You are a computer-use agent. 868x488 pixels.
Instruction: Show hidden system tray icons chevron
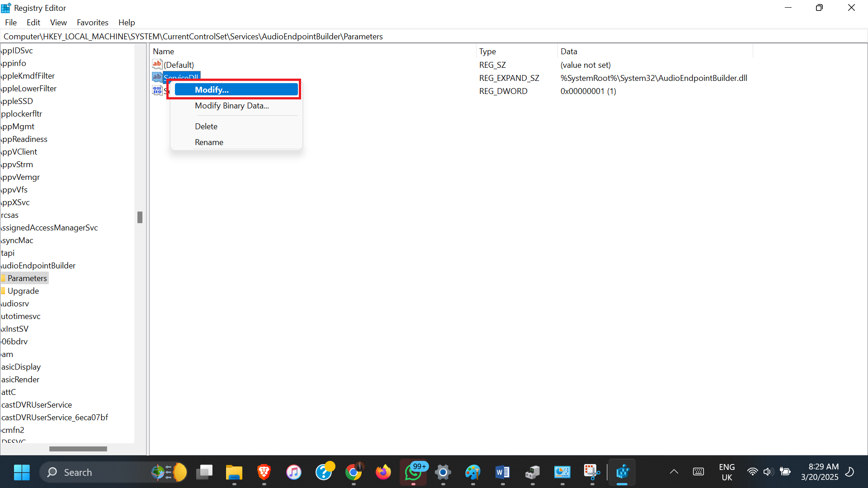click(x=674, y=472)
